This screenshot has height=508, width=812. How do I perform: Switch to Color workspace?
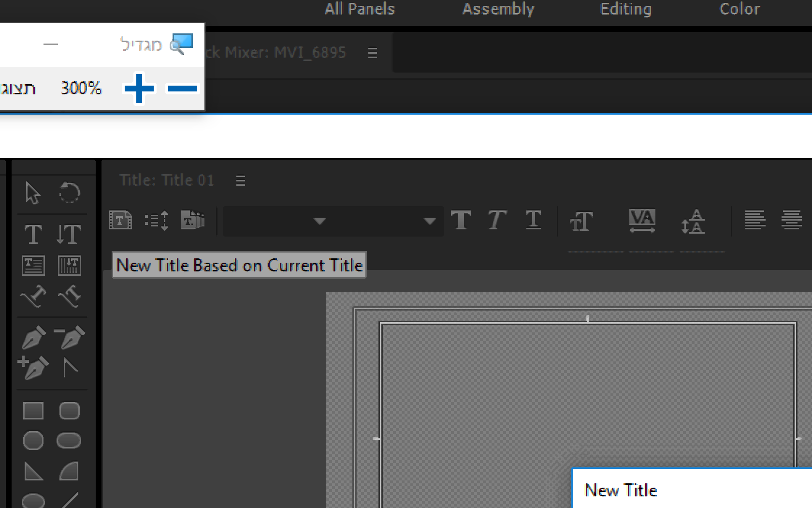coord(739,9)
